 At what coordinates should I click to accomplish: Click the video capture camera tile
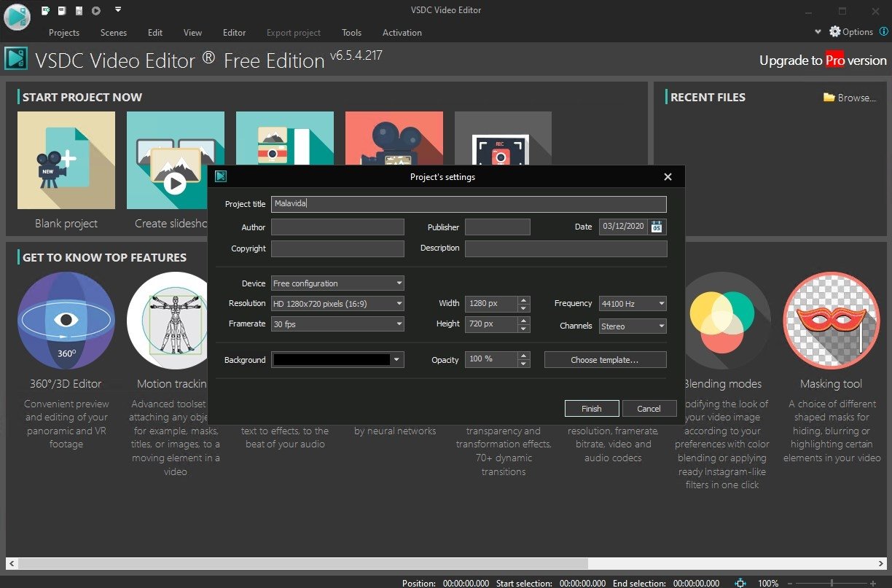point(394,138)
